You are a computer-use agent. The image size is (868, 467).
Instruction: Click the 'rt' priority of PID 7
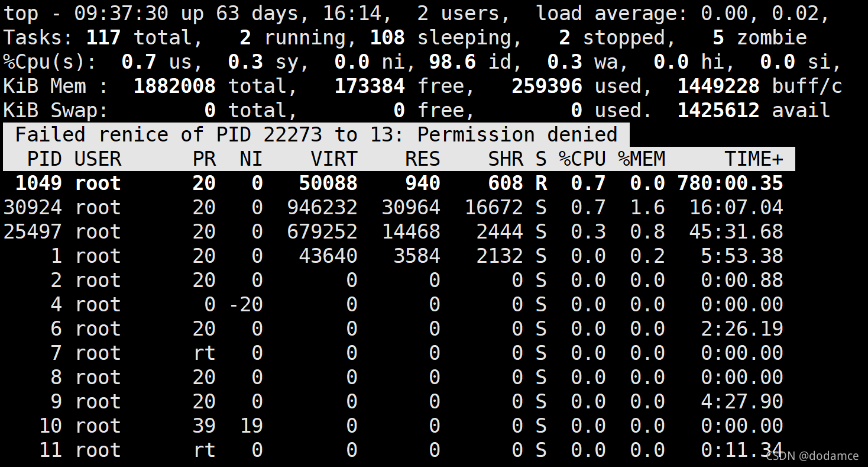204,353
